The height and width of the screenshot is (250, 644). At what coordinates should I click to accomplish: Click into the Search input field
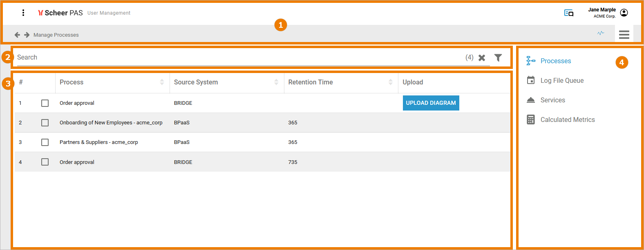[237, 58]
